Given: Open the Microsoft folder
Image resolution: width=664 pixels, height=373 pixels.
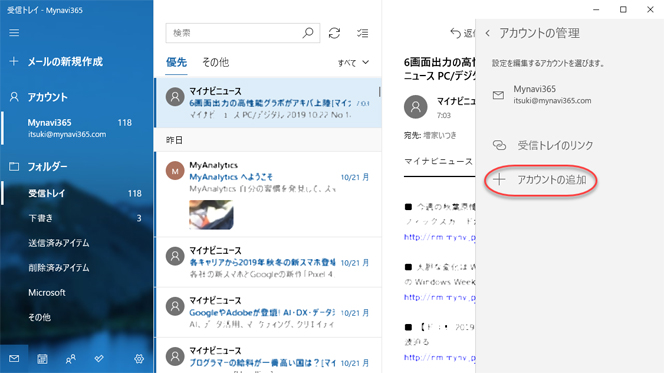Looking at the screenshot, I should (76, 293).
